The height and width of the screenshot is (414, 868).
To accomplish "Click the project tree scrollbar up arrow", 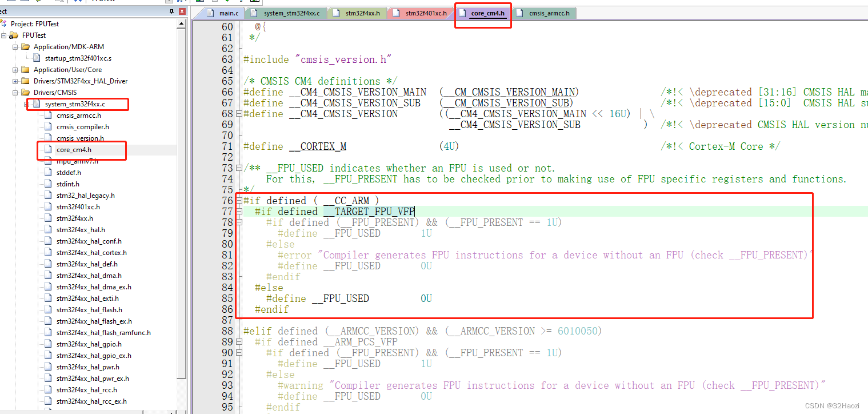I will click(183, 22).
